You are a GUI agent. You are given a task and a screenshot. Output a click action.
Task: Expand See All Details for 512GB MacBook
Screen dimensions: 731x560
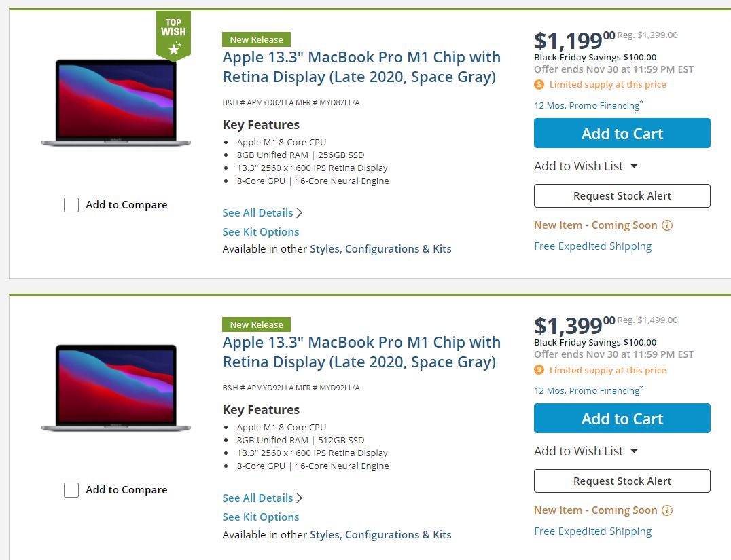262,498
